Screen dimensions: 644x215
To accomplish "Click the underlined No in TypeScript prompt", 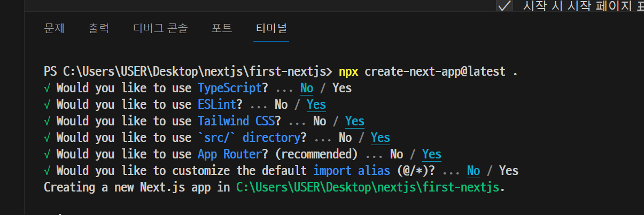I will pos(307,87).
